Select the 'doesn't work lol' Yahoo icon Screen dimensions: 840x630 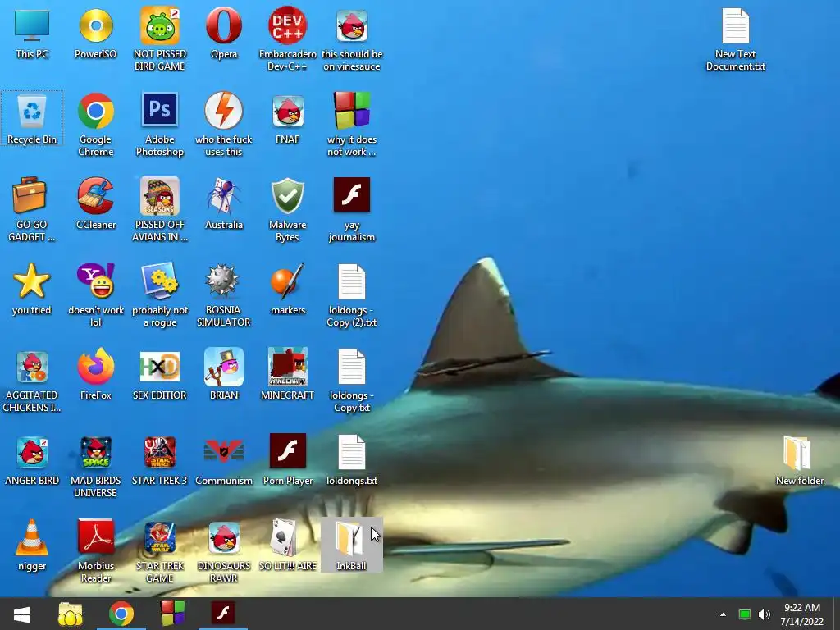point(95,294)
